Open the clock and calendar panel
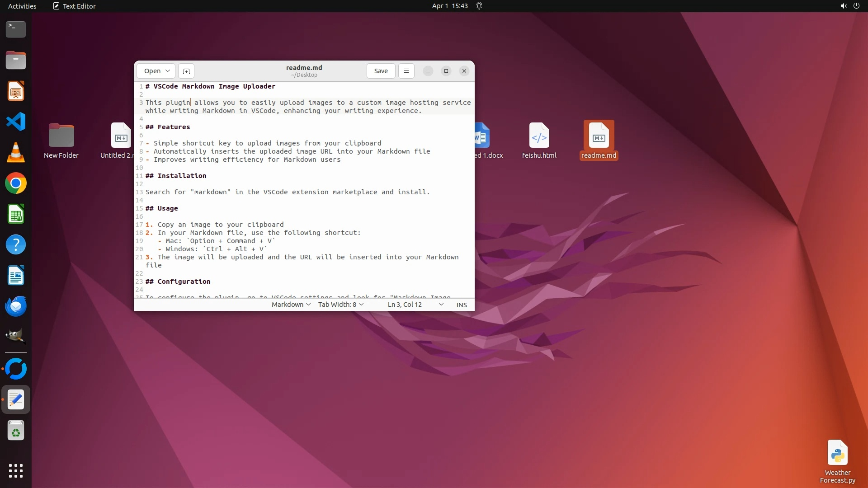 (449, 6)
